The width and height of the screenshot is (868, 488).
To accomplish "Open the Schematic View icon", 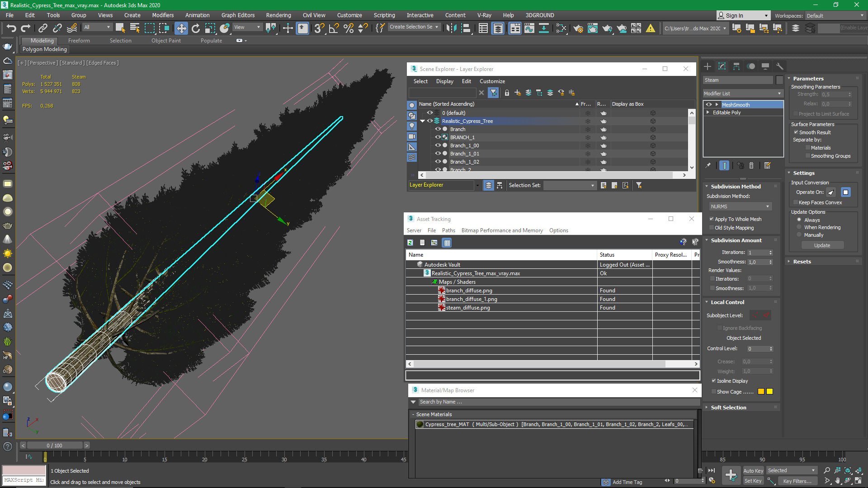I will (x=544, y=28).
